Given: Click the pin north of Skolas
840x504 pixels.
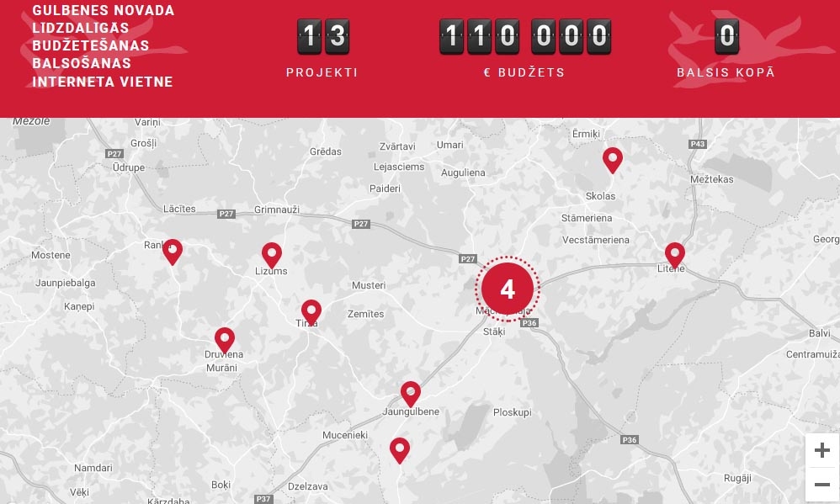Looking at the screenshot, I should click(613, 159).
